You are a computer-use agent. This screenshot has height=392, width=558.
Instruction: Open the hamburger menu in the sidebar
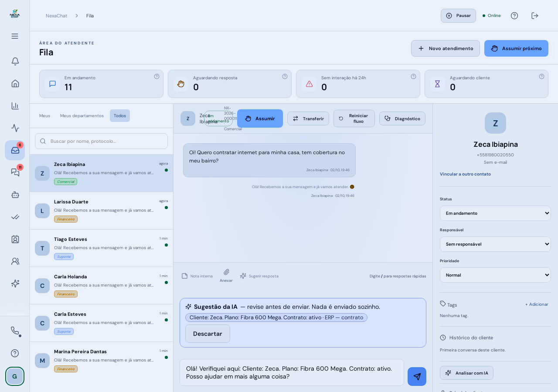click(x=15, y=36)
